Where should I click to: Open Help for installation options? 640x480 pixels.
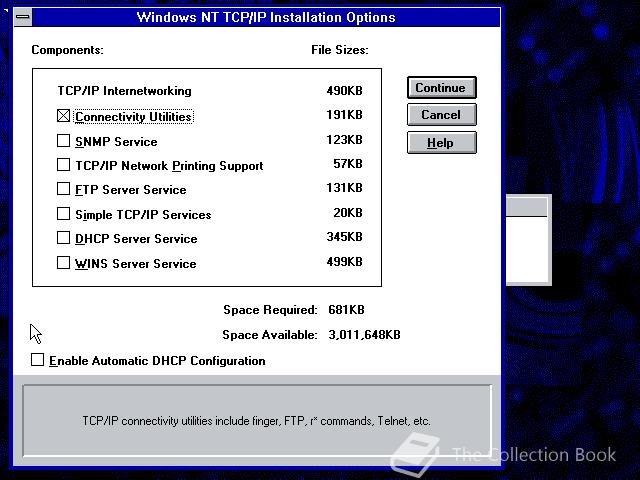(442, 143)
